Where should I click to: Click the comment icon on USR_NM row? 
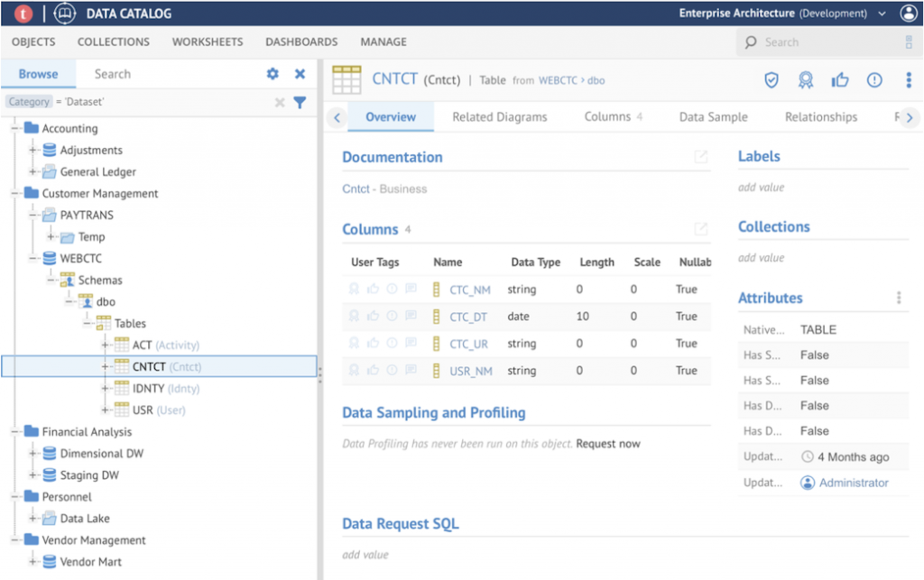411,370
